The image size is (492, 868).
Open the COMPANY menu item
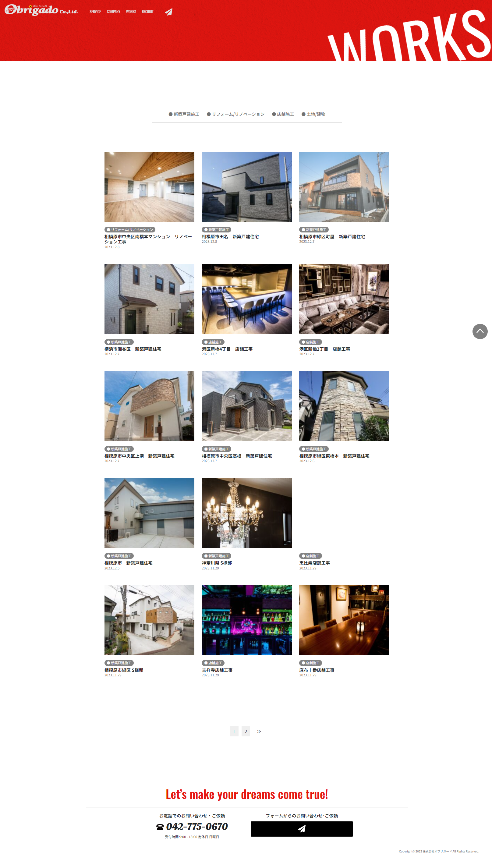pos(114,12)
